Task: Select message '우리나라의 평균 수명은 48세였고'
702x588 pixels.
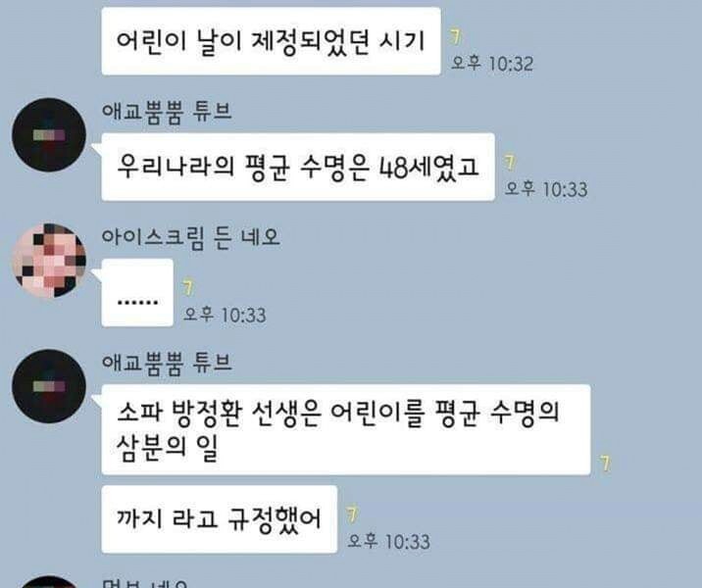Action: (298, 167)
